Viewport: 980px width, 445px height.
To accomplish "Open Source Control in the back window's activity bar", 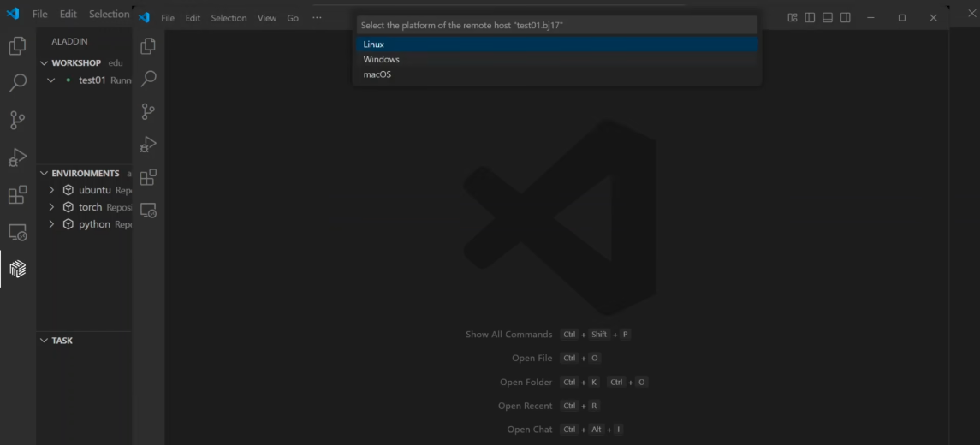I will tap(17, 120).
